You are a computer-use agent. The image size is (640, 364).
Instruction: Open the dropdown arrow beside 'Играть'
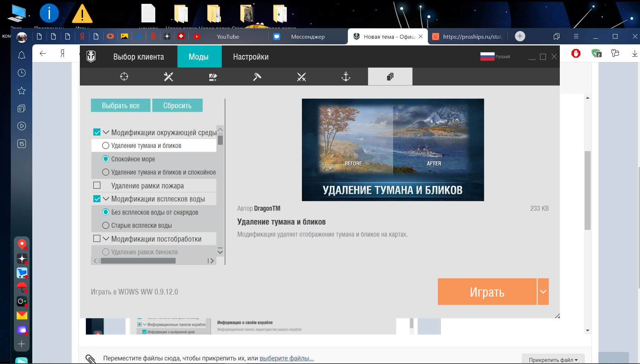[x=543, y=292]
